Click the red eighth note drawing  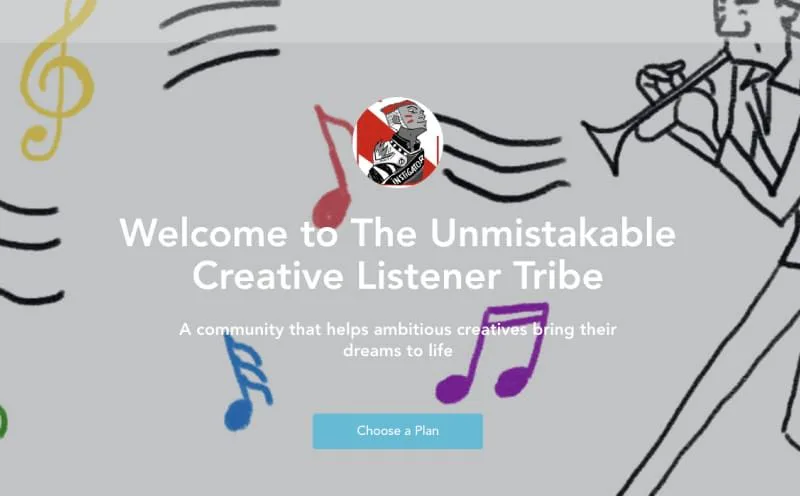pyautogui.click(x=333, y=166)
